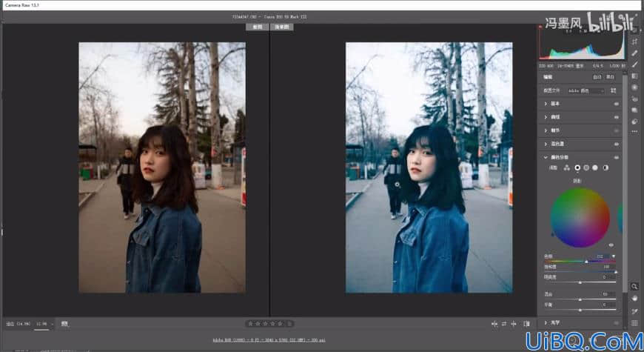Click the 明亮度 Luminance slider track
644x352 pixels.
point(580,282)
